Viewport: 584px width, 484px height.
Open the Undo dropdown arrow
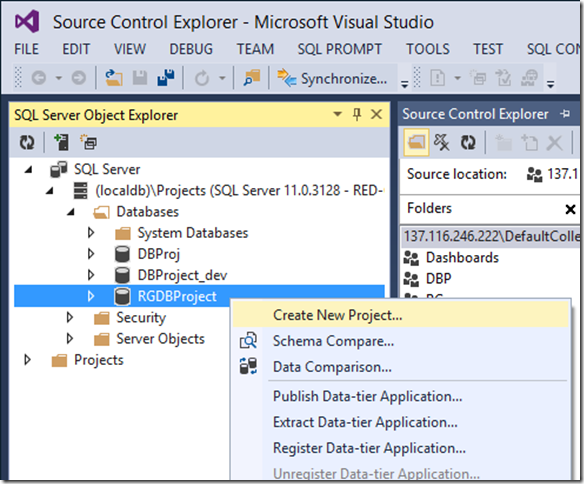tap(222, 78)
